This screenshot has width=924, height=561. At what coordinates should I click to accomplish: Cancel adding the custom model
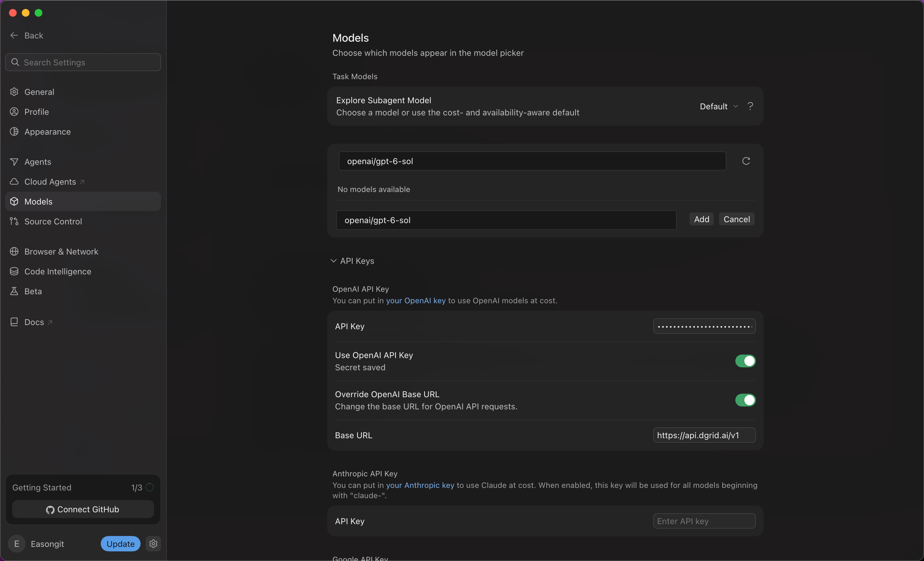[x=737, y=219]
